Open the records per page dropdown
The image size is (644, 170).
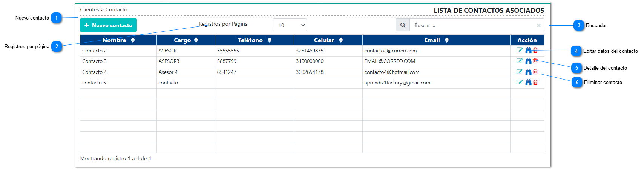[290, 25]
